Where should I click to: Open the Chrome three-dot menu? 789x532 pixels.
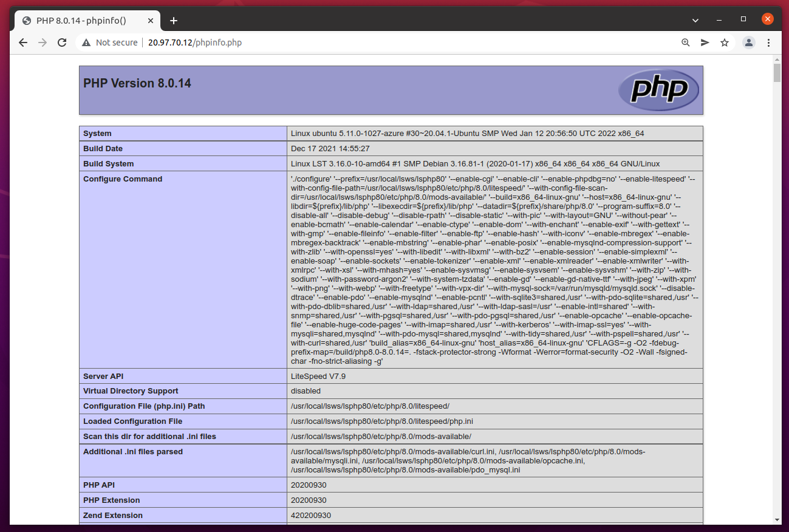[x=768, y=43]
